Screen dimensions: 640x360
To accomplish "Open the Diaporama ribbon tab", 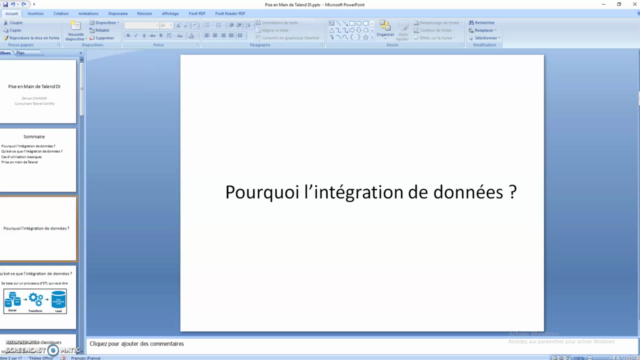I will coord(118,13).
